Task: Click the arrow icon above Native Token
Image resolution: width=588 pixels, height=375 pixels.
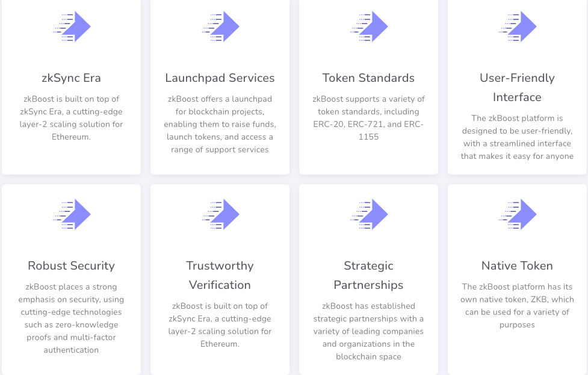Action: tap(517, 214)
